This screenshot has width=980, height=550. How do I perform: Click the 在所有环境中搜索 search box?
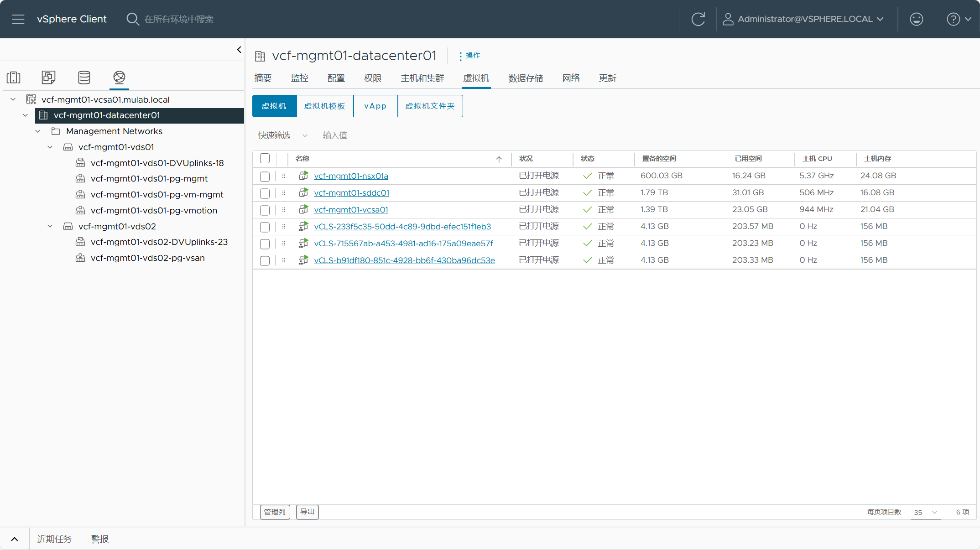tap(179, 19)
